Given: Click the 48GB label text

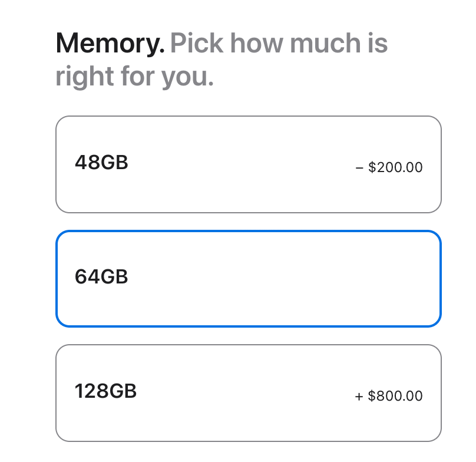Looking at the screenshot, I should (x=101, y=162).
